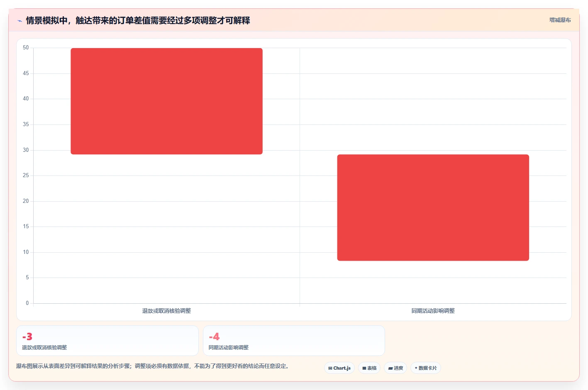The image size is (588, 390).
Task: Click y-axis tick label 10
Action: click(26, 252)
